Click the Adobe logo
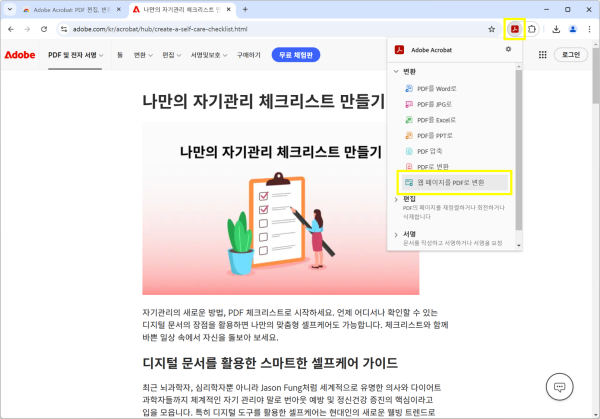Screen dimensions: 600x419 coord(20,55)
